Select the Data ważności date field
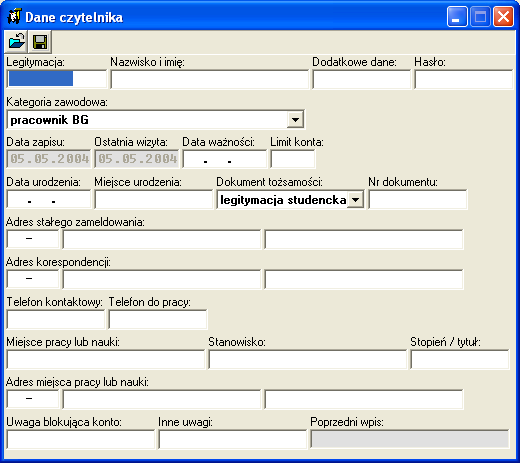 pos(225,159)
